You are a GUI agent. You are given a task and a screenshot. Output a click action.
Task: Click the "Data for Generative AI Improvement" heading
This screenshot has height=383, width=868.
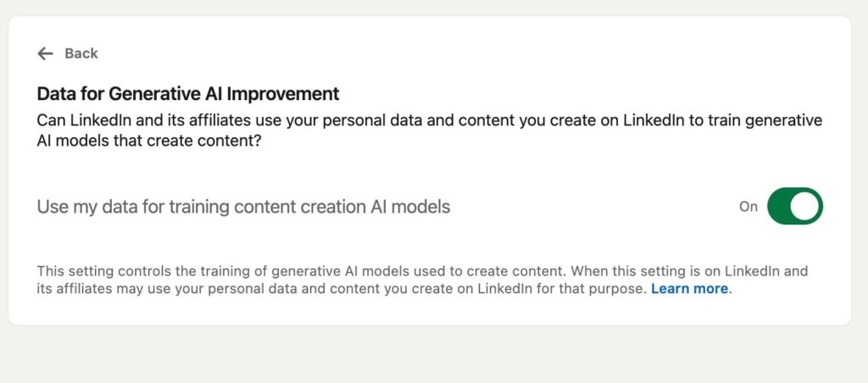coord(187,93)
